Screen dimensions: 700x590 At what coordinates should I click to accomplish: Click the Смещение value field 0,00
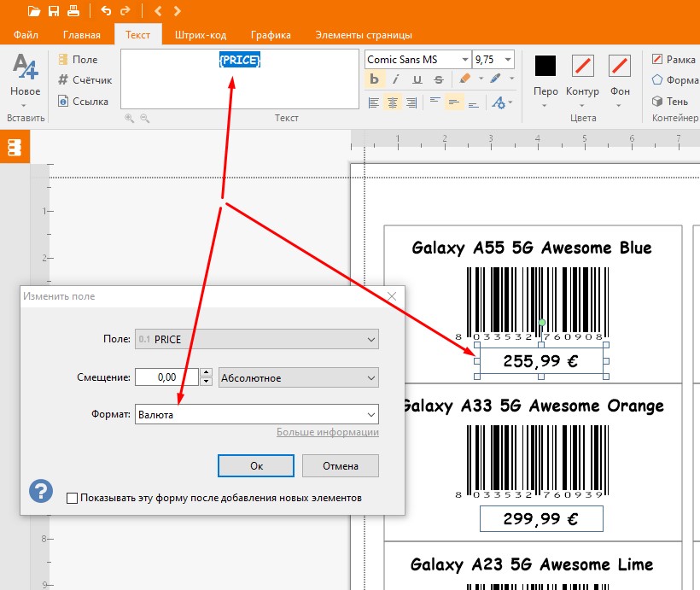coord(166,377)
